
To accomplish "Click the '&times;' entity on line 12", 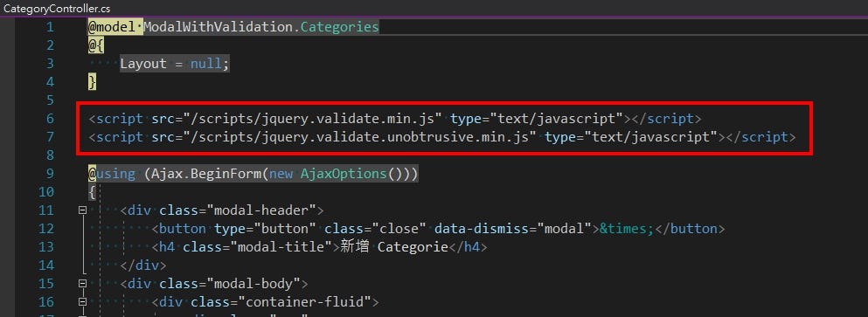I will pyautogui.click(x=627, y=229).
